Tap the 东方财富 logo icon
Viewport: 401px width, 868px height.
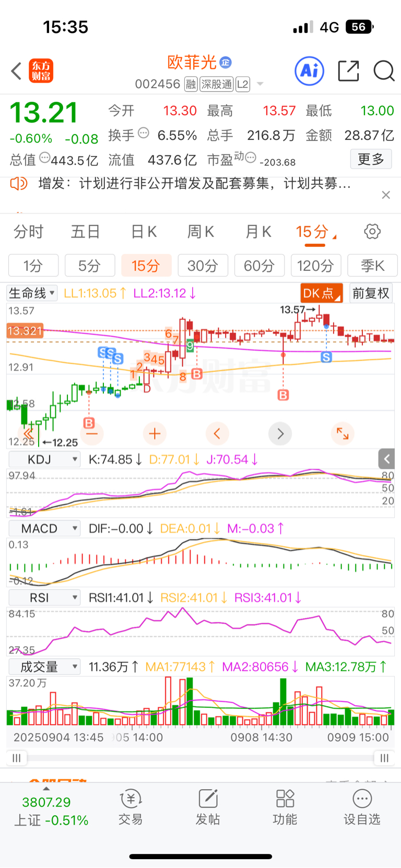(x=41, y=71)
